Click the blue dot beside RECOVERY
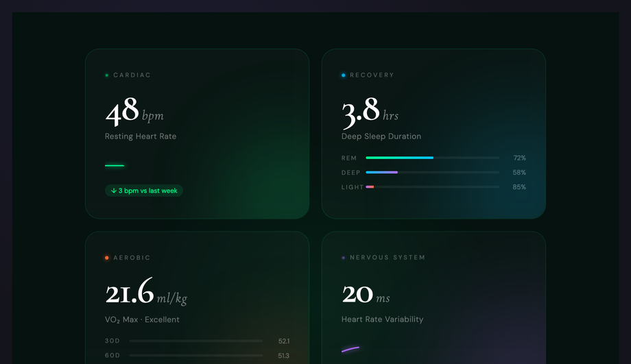This screenshot has height=364, width=631. tap(343, 75)
